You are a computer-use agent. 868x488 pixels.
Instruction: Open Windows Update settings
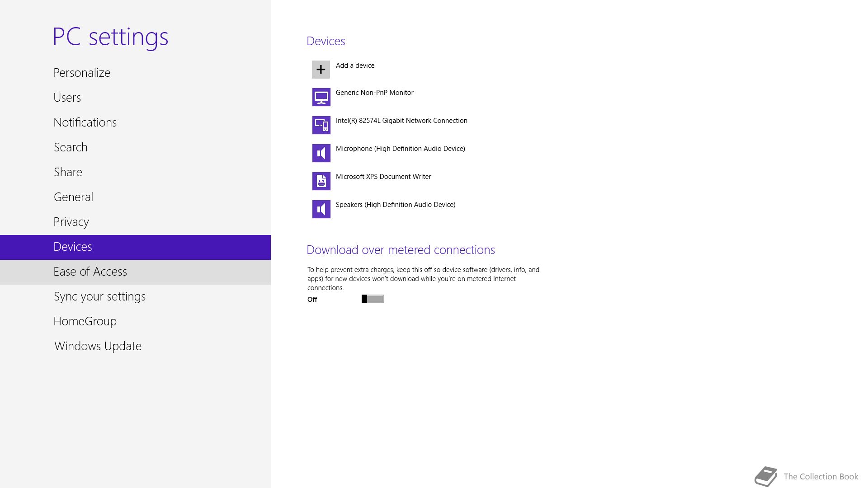98,346
